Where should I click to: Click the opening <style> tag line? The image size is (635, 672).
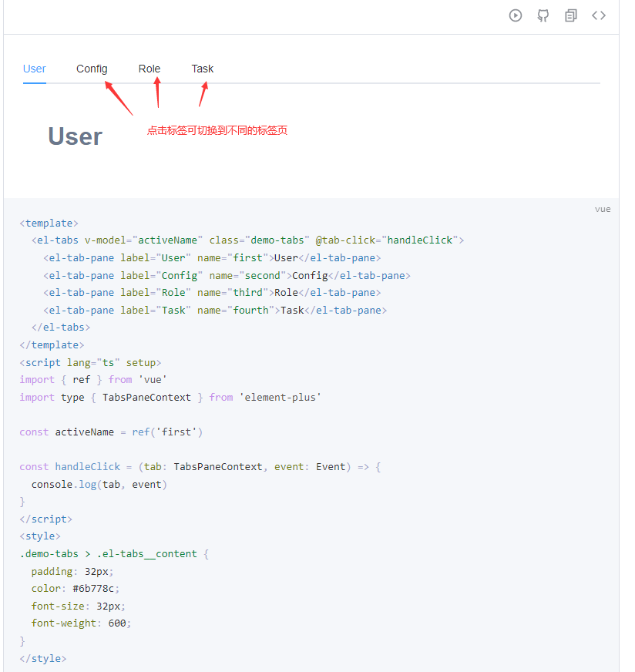pyautogui.click(x=40, y=536)
